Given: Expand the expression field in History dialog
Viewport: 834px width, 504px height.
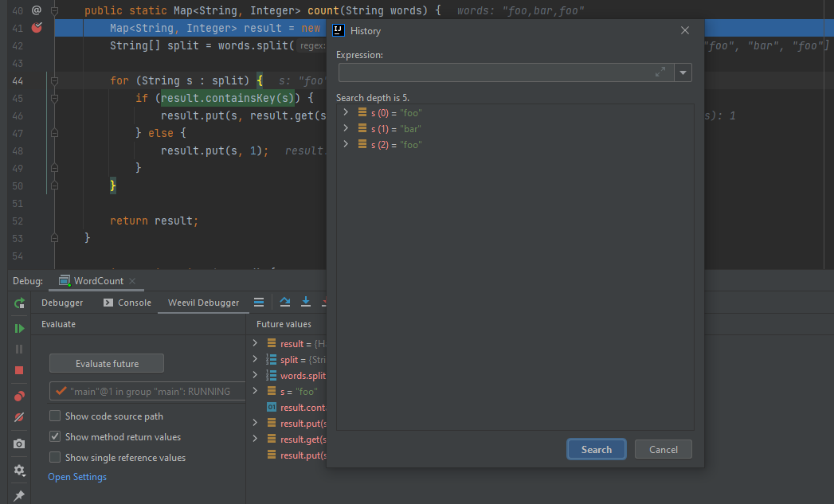Looking at the screenshot, I should [660, 72].
